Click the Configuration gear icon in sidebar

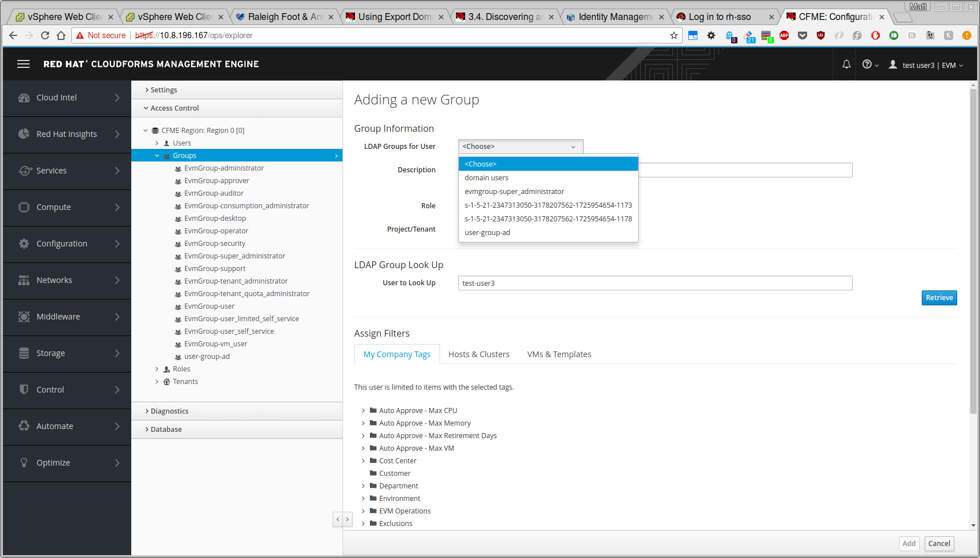(x=24, y=244)
